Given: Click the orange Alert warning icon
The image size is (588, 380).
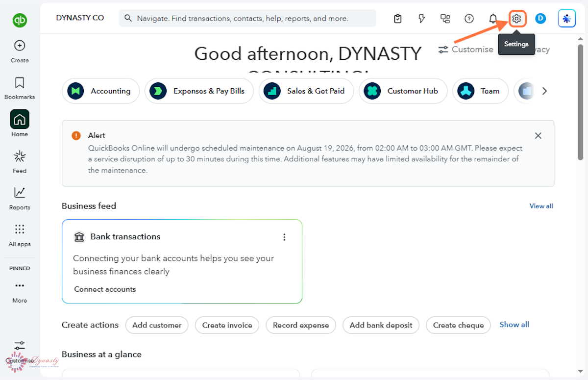Looking at the screenshot, I should click(x=76, y=136).
